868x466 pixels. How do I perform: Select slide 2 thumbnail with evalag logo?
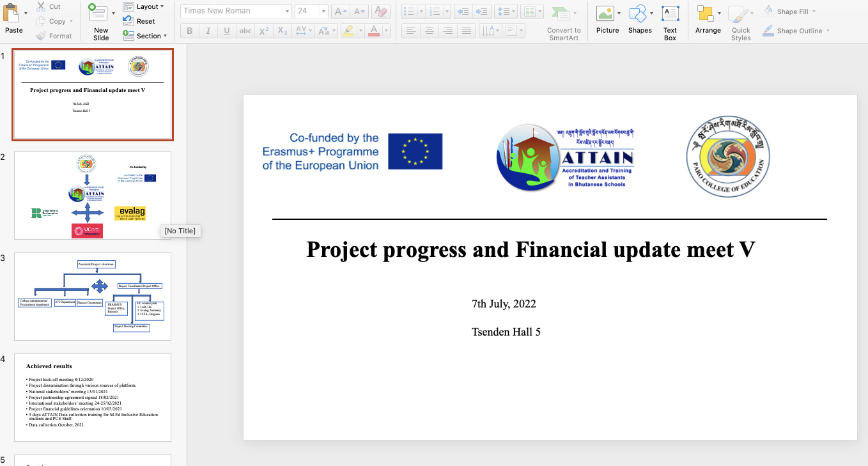coord(93,196)
